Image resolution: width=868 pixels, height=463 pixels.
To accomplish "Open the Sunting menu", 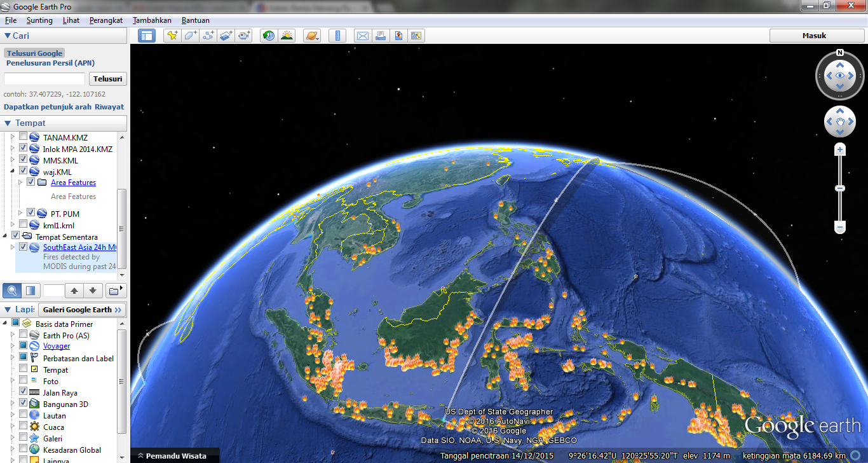I will click(x=39, y=20).
